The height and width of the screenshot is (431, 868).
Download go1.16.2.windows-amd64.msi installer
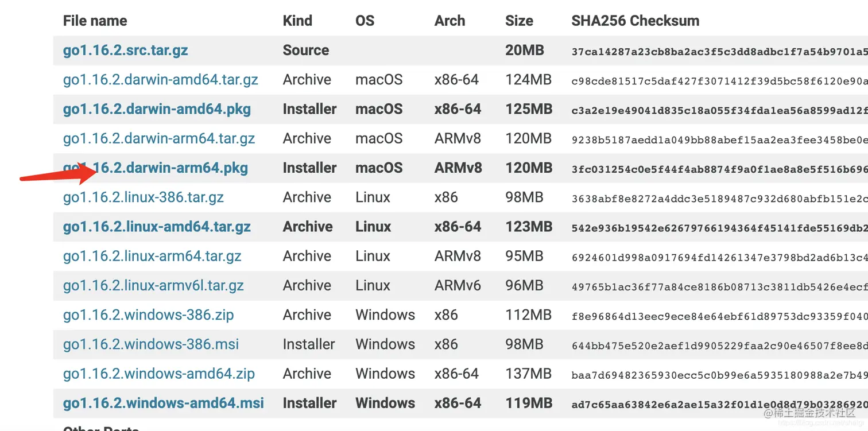tap(163, 403)
